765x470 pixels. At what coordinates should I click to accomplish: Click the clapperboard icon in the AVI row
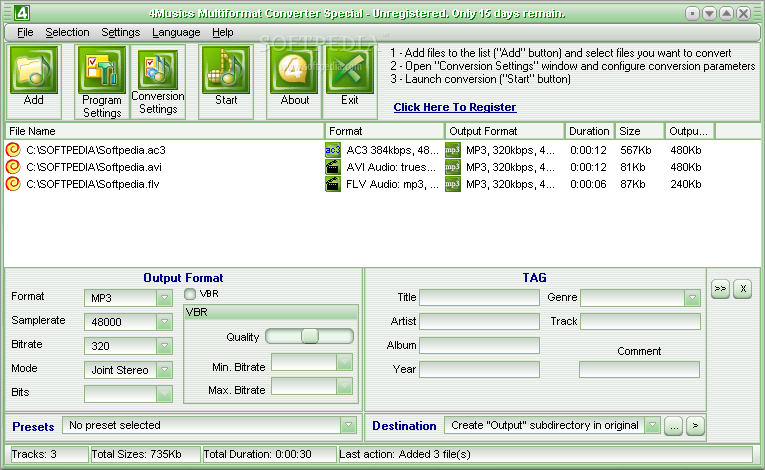(333, 167)
